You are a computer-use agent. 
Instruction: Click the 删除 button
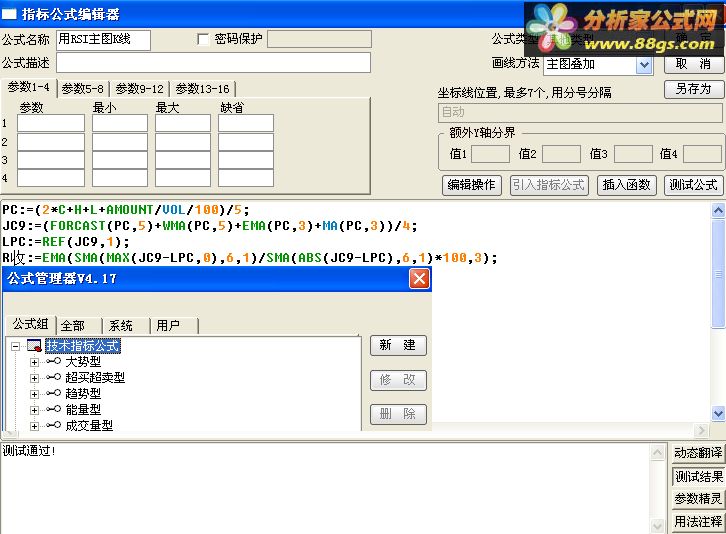click(x=398, y=414)
